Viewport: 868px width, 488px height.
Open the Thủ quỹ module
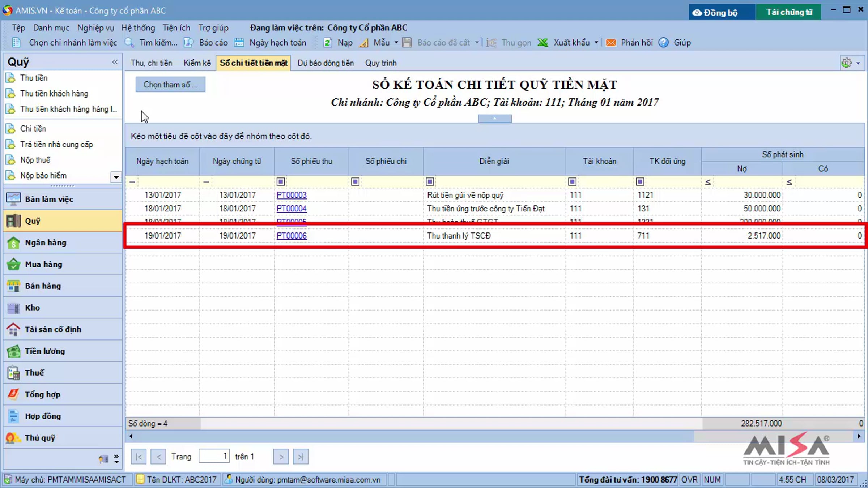tap(63, 438)
